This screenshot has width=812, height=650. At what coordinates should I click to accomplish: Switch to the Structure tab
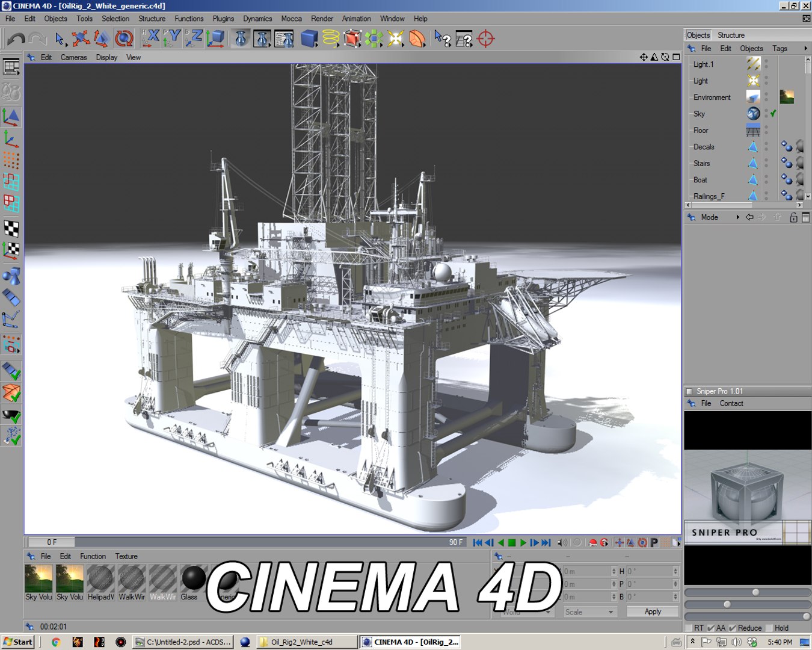tap(731, 35)
